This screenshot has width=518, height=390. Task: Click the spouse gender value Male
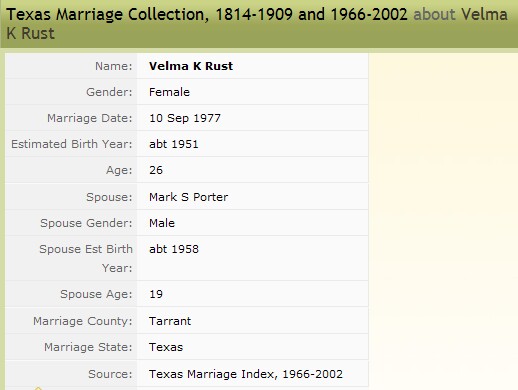click(162, 223)
